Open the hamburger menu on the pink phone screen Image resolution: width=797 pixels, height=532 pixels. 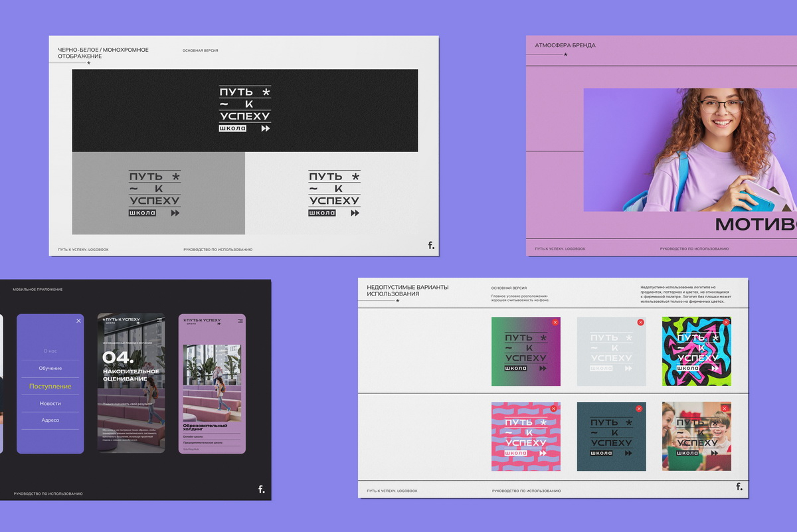tap(240, 320)
